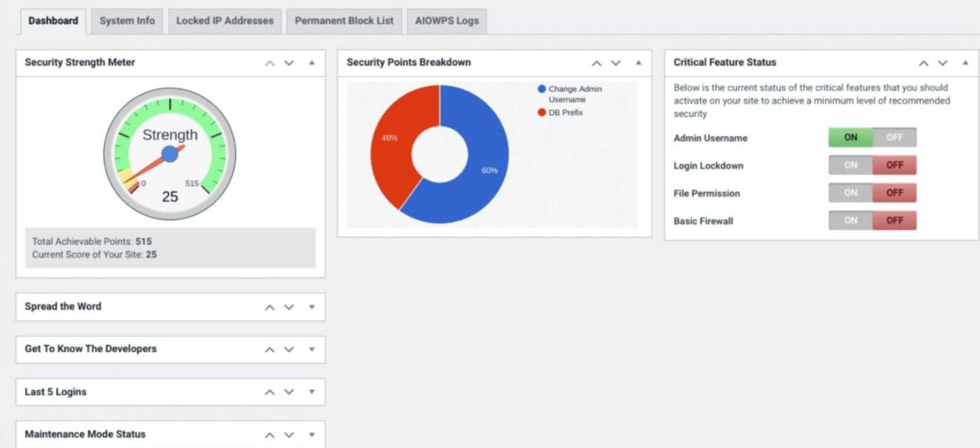
Task: Move Security Strength Meter panel up
Action: click(269, 63)
